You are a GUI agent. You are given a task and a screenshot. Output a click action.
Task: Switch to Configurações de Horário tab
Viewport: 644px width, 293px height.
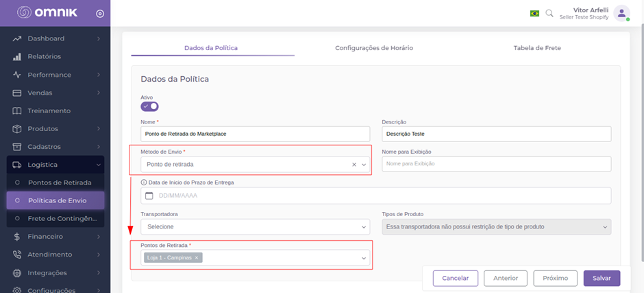point(374,48)
